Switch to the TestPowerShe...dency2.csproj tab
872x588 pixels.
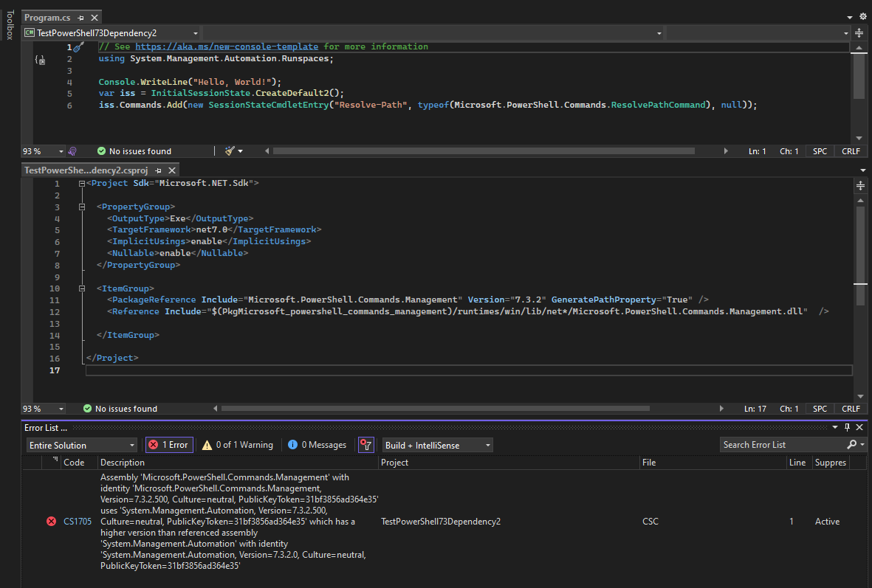point(86,170)
